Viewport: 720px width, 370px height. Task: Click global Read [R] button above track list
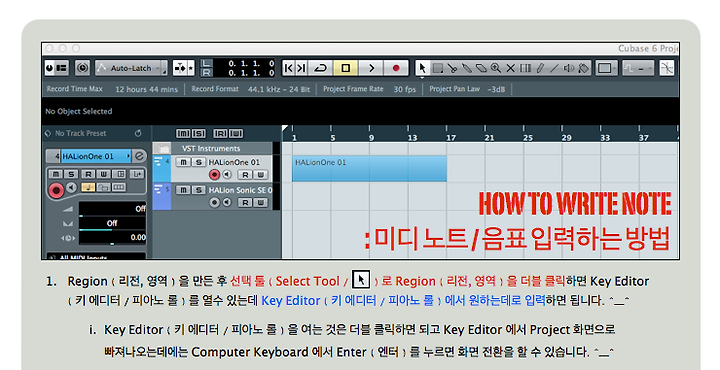[220, 133]
